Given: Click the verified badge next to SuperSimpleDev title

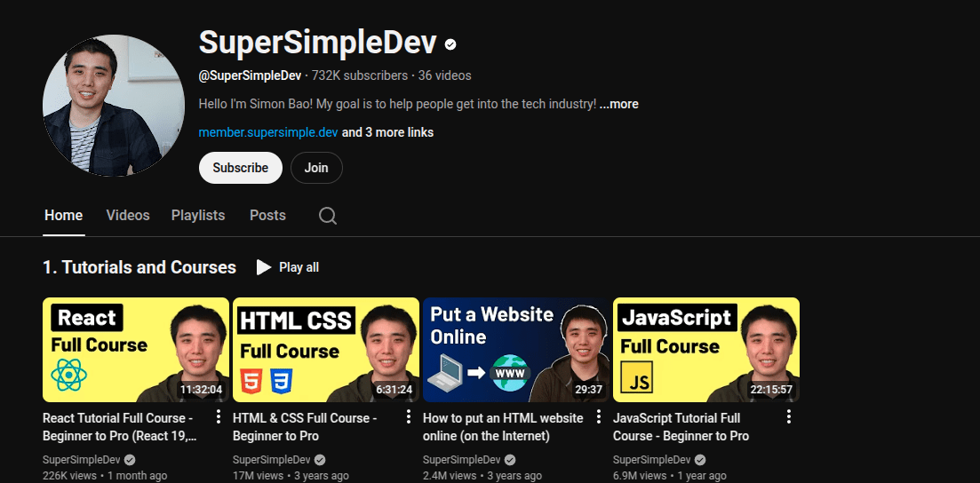Looking at the screenshot, I should click(450, 44).
